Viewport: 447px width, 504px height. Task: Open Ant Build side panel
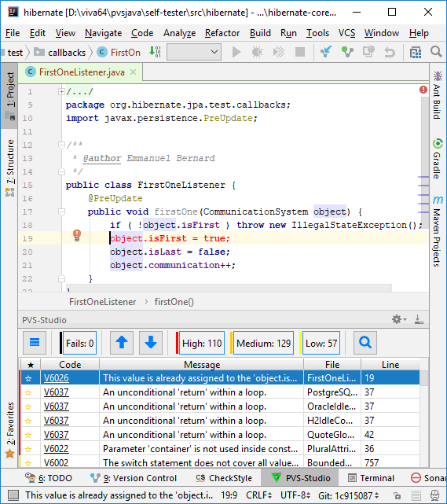pyautogui.click(x=437, y=95)
